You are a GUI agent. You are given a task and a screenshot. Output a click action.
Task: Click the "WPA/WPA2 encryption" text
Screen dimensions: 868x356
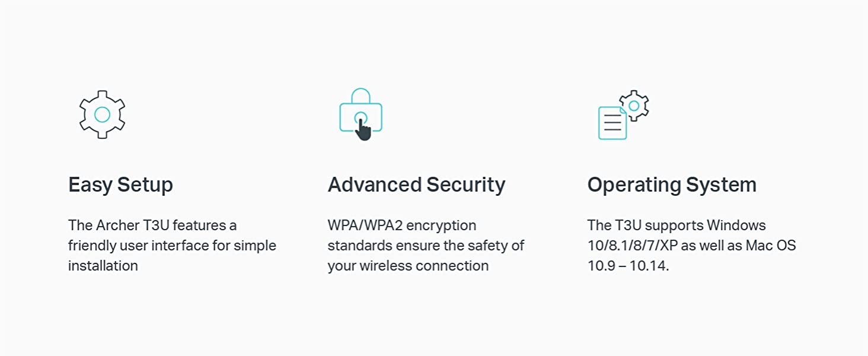click(401, 225)
